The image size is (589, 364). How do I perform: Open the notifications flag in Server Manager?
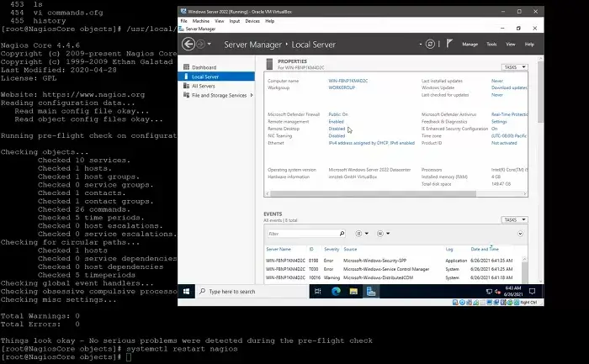point(449,44)
